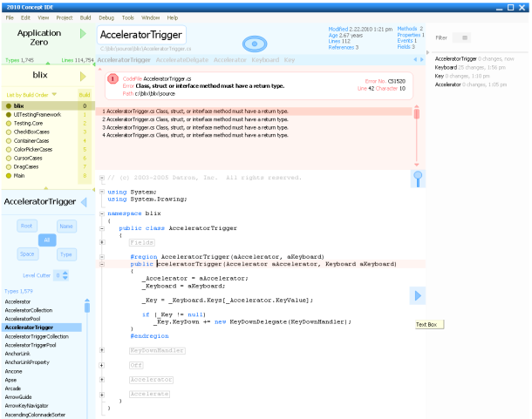The image size is (532, 419).
Task: Expand the collapsed Fields region
Action: (102, 242)
